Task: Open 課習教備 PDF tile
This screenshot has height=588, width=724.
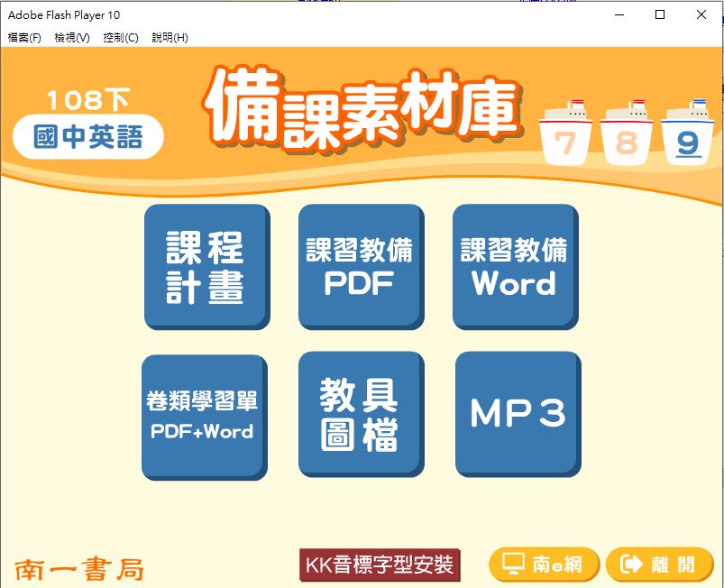Action: (x=360, y=266)
